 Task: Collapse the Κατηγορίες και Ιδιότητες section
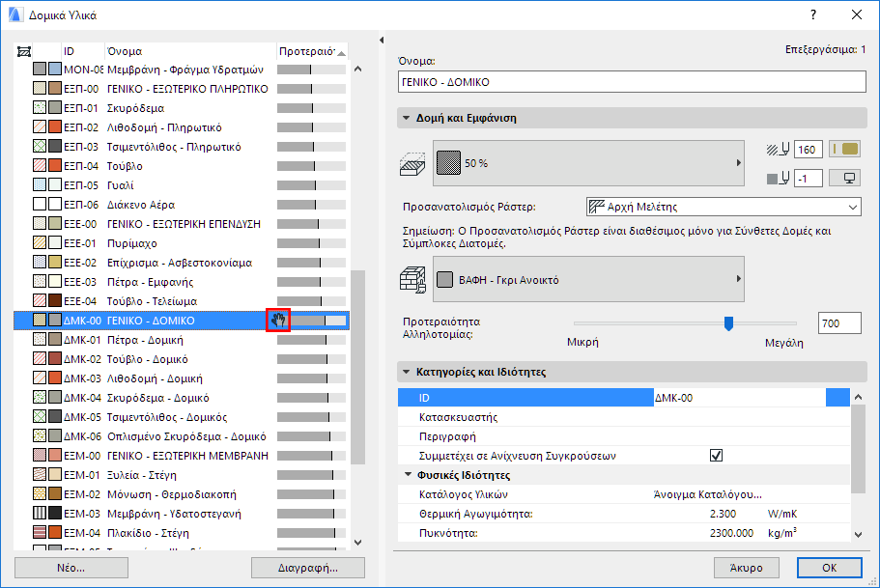[x=406, y=372]
